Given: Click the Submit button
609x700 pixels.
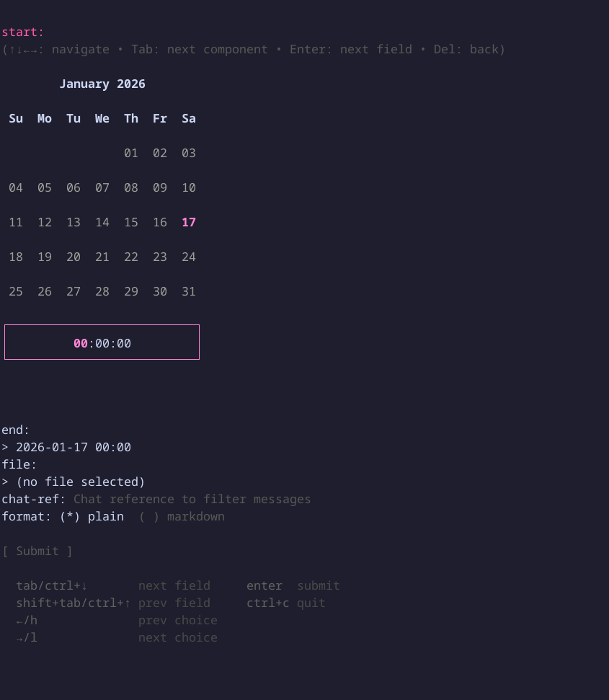Looking at the screenshot, I should (37, 551).
